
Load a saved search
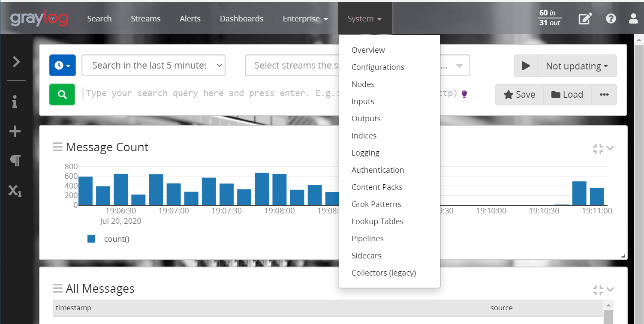tap(567, 94)
